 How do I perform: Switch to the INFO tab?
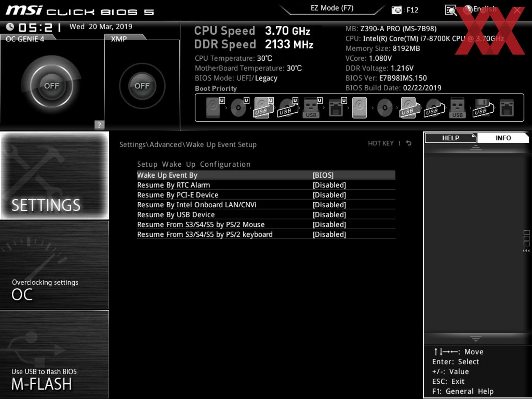tap(503, 138)
